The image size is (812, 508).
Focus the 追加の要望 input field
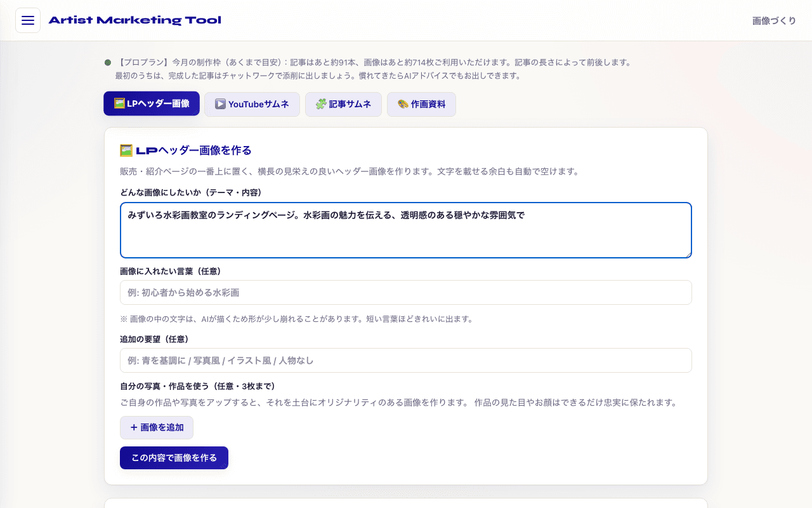pos(406,361)
